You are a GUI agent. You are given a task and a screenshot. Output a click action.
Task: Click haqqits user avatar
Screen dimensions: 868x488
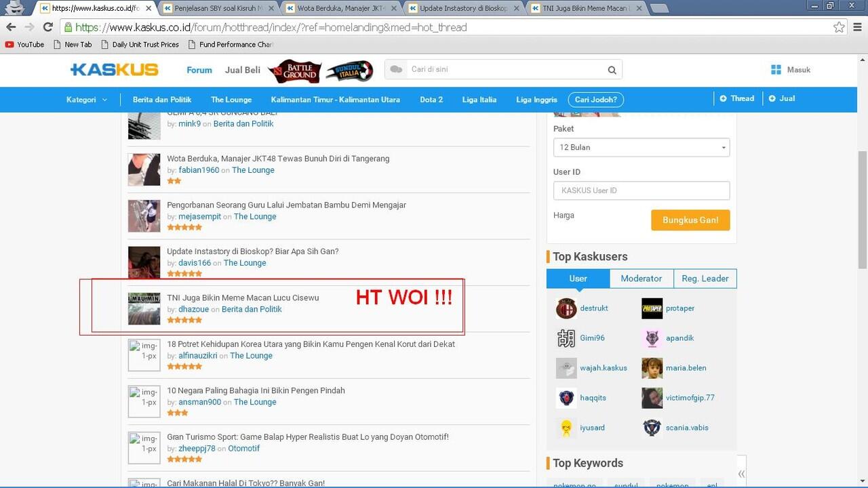(566, 398)
